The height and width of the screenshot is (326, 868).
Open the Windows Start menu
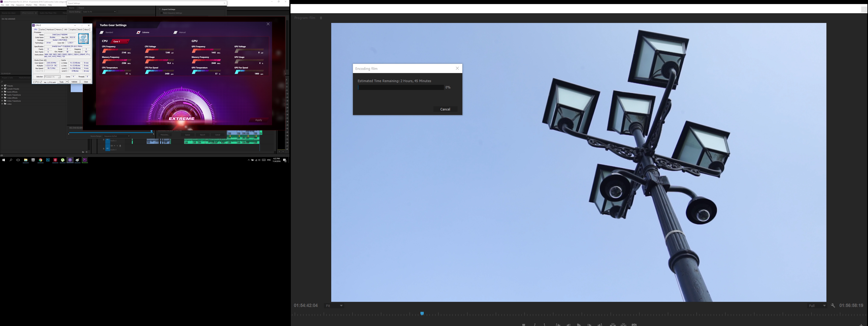pos(4,160)
